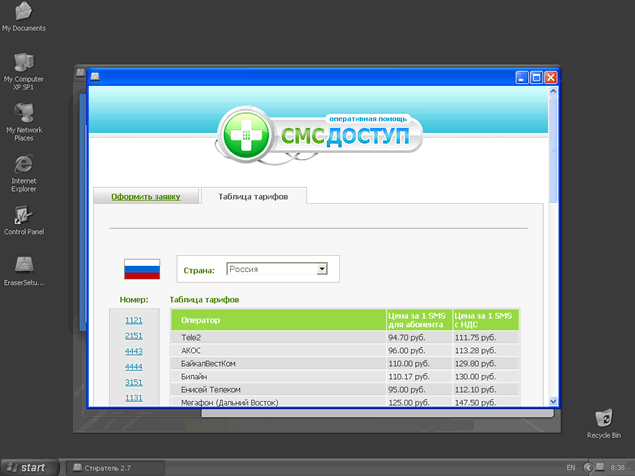Launch Internet Explorer from the desktop

click(x=23, y=164)
